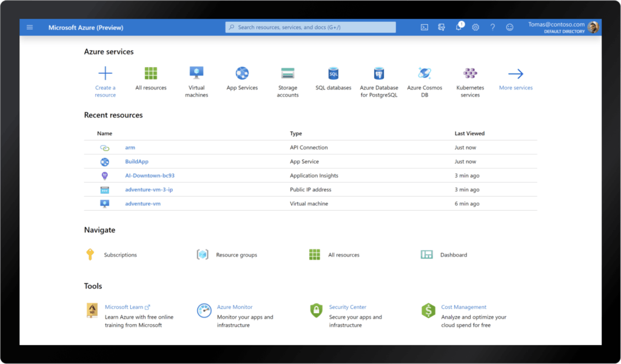This screenshot has width=621, height=364.
Task: Open Azure Database for PostgreSQL
Action: coord(379,73)
